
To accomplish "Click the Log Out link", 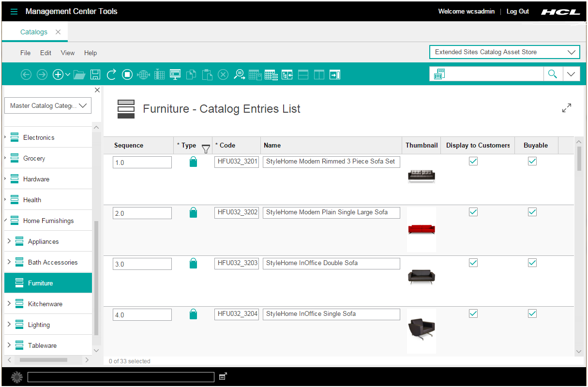I will [517, 12].
